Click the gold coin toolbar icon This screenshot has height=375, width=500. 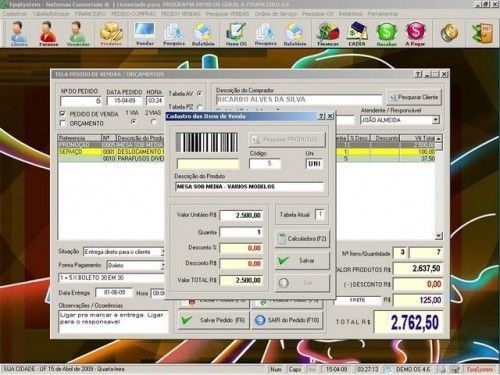[449, 33]
